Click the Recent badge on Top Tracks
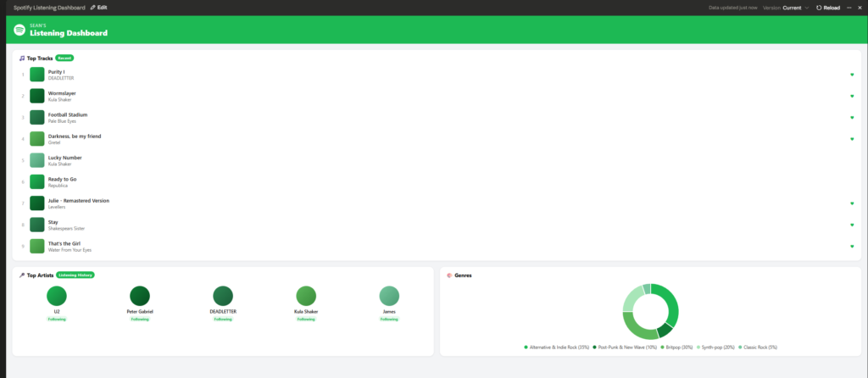 click(x=64, y=58)
